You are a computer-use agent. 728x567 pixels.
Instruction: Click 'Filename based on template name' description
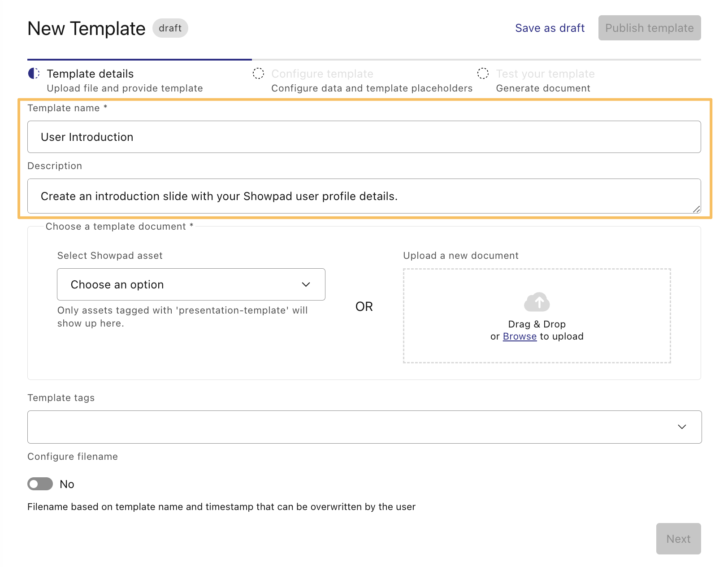(221, 507)
